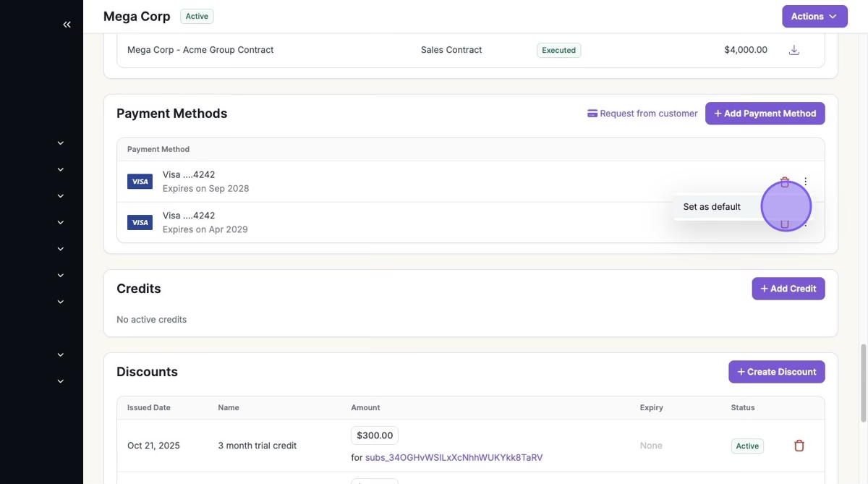Click the Status column header in Discounts
The image size is (868, 484).
click(x=743, y=407)
